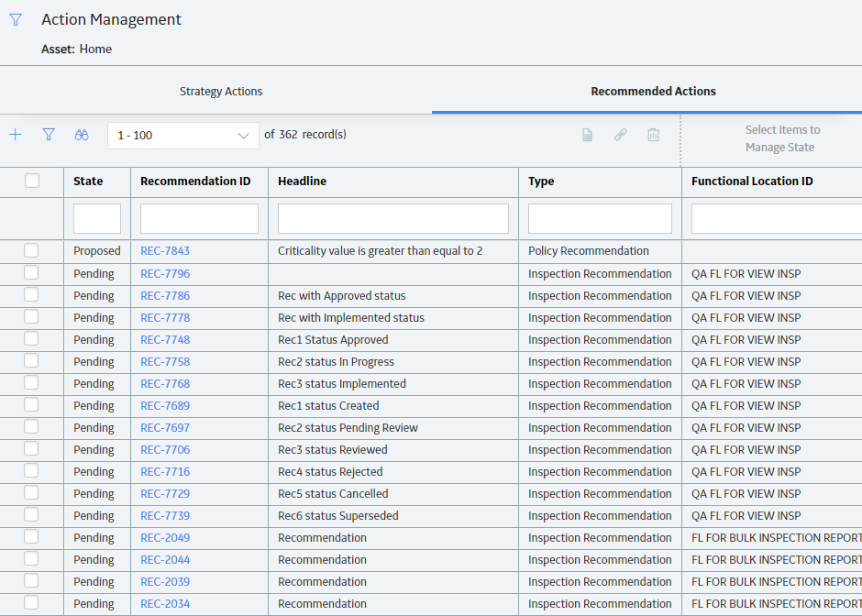The width and height of the screenshot is (862, 616).
Task: Check the box for row REC-7689
Action: pyautogui.click(x=31, y=404)
